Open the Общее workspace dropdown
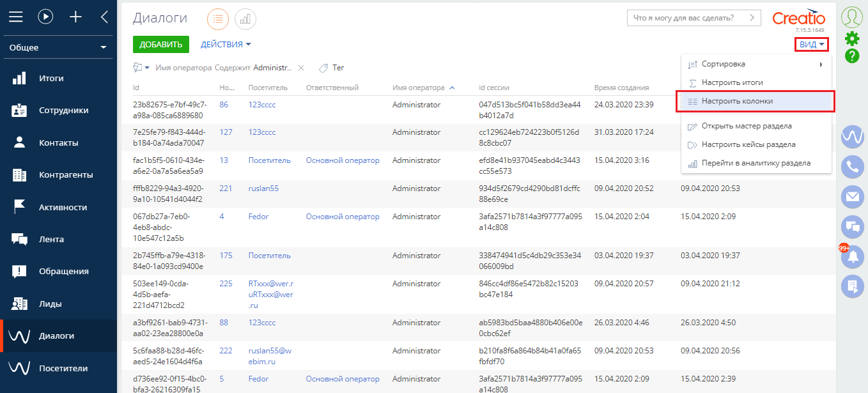Image resolution: width=868 pixels, height=393 pixels. click(58, 47)
